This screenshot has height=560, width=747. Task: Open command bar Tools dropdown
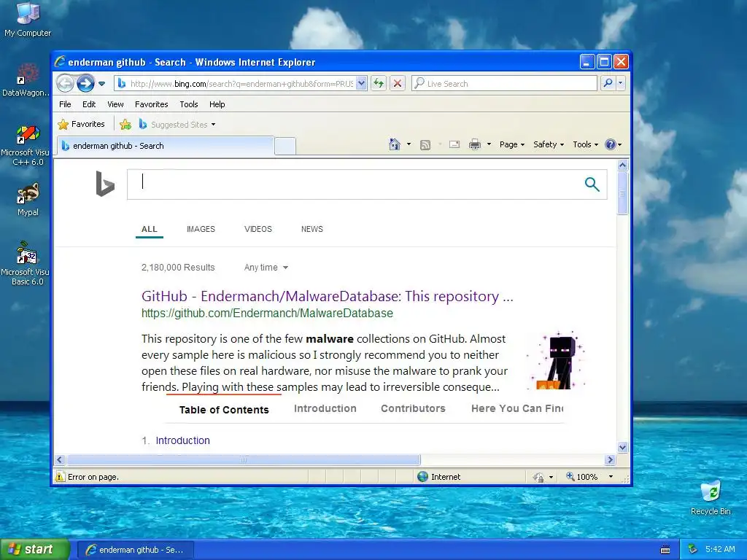tap(585, 144)
